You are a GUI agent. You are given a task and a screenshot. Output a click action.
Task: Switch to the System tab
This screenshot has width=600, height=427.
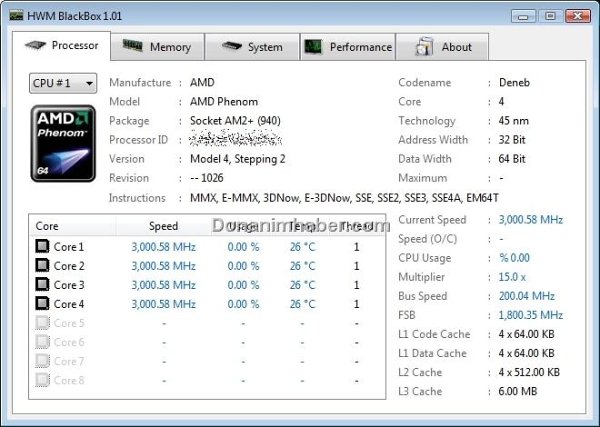coord(252,47)
